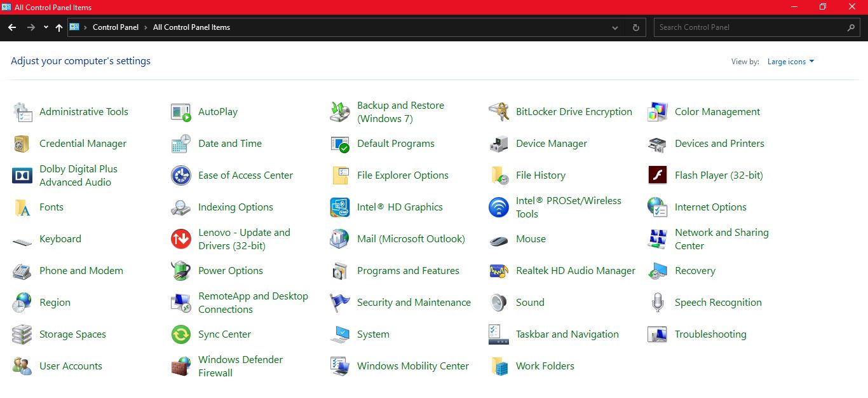Image resolution: width=868 pixels, height=398 pixels.
Task: Open the Flash Player (32-bit) icon
Action: tap(658, 175)
